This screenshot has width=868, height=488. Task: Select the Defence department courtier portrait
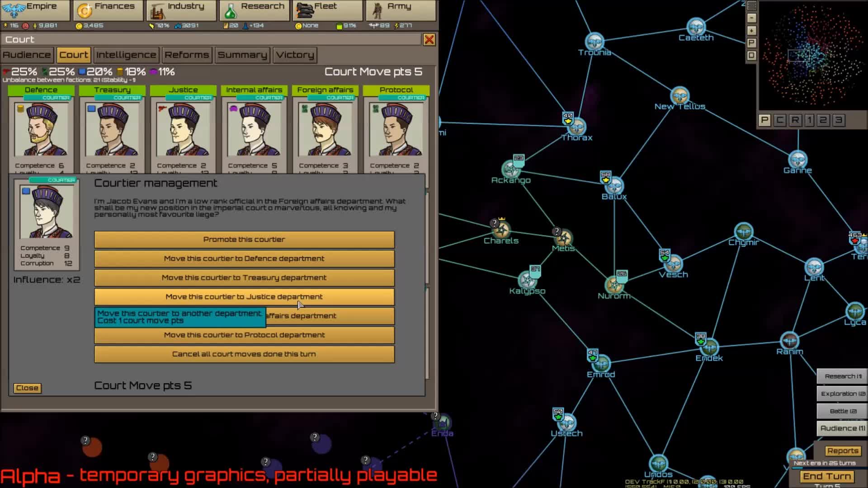pos(41,129)
